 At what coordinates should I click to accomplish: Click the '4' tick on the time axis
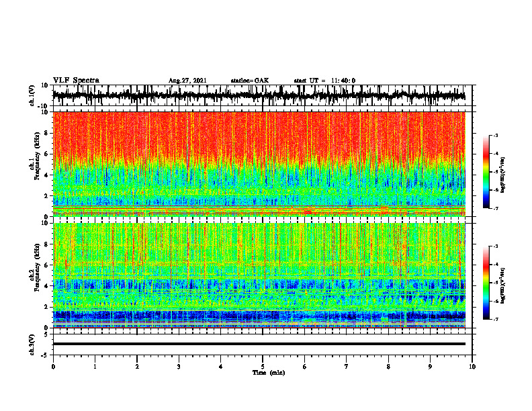[221, 367]
